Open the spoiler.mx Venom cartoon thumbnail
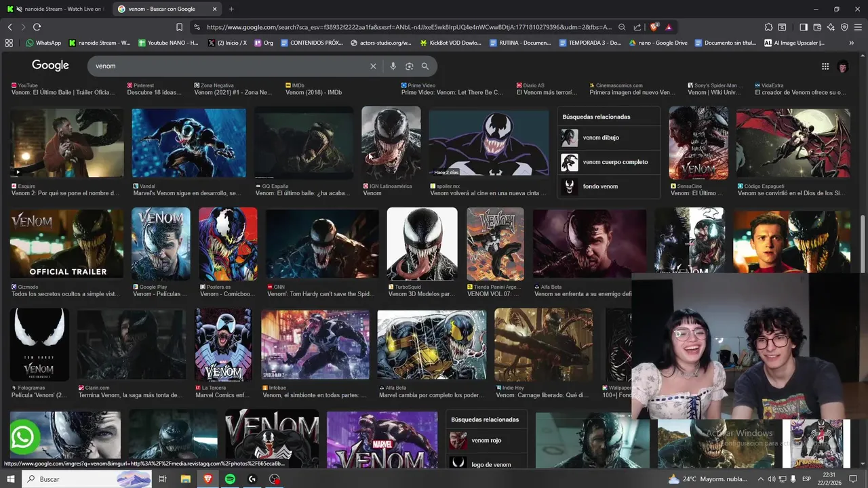The width and height of the screenshot is (868, 488). (489, 143)
